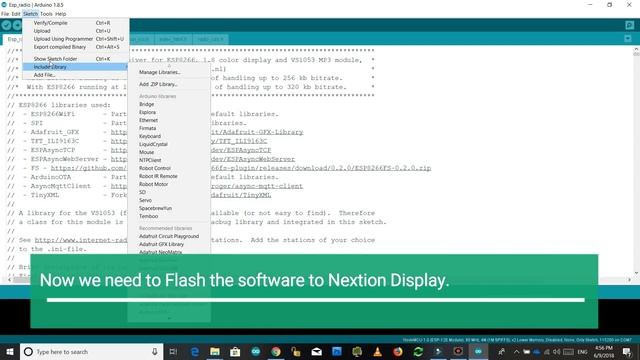Click horizontal scrollbar left arrow
640x360 pixels.
(9, 280)
